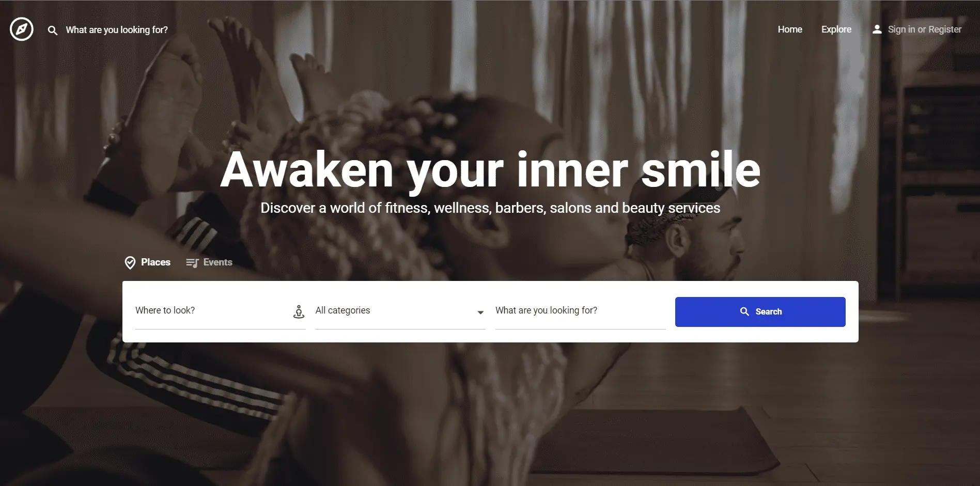Open the All categories dropdown
This screenshot has width=980, height=486.
tap(400, 311)
